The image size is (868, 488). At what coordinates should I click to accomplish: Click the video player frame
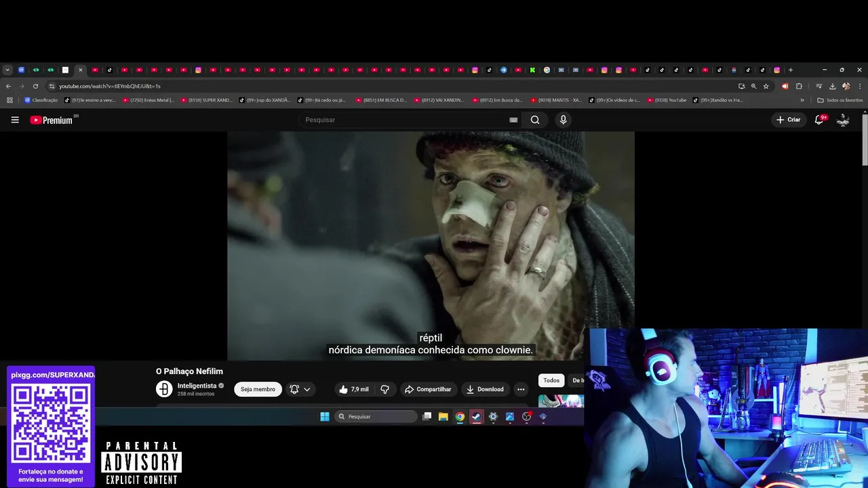tap(431, 245)
